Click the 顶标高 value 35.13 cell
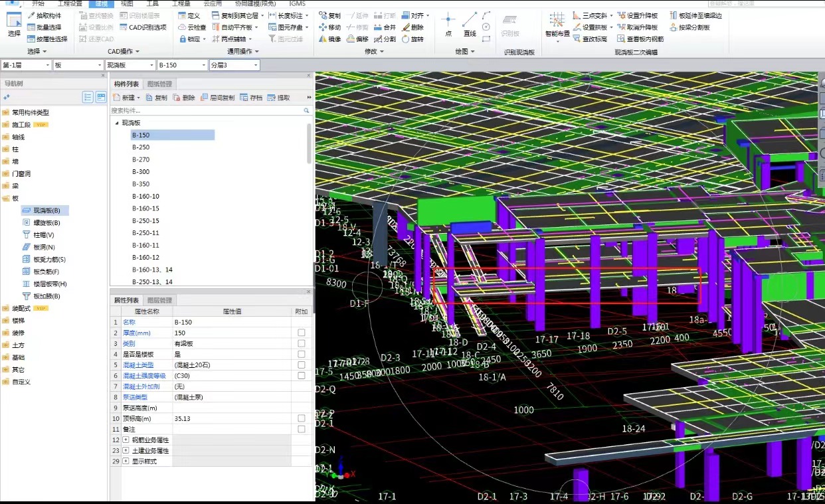Image resolution: width=825 pixels, height=504 pixels. pyautogui.click(x=232, y=418)
